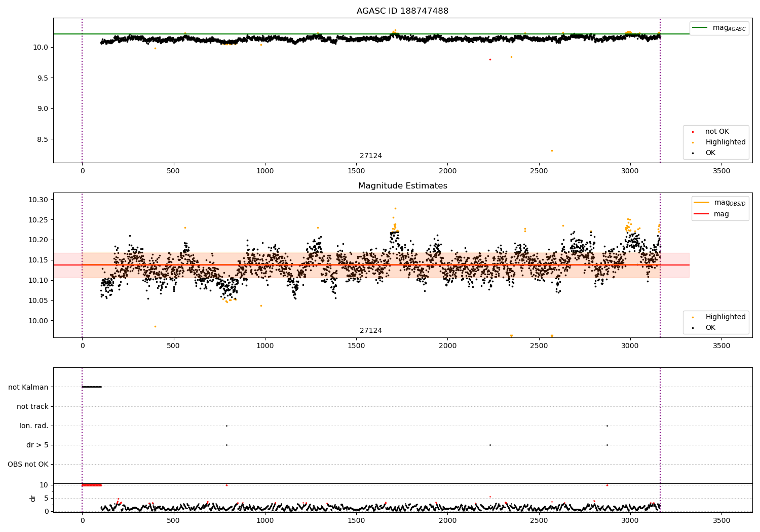This screenshot has height=532, width=760.
Task: Click the 'dr' y-axis label
Action: pos(33,498)
